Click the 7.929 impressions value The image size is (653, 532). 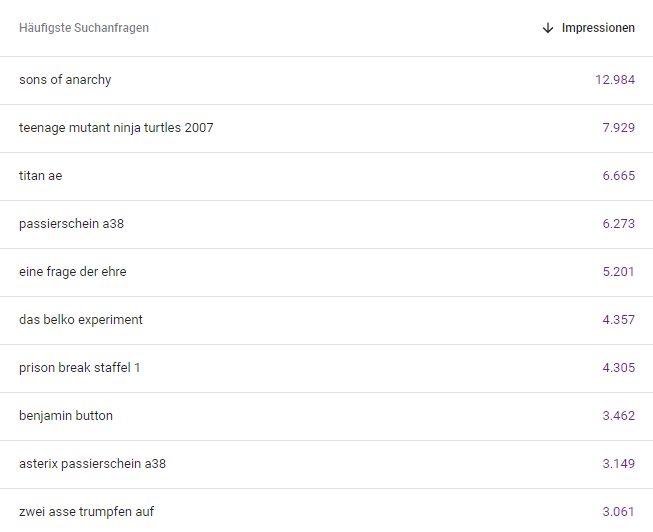[x=618, y=128]
